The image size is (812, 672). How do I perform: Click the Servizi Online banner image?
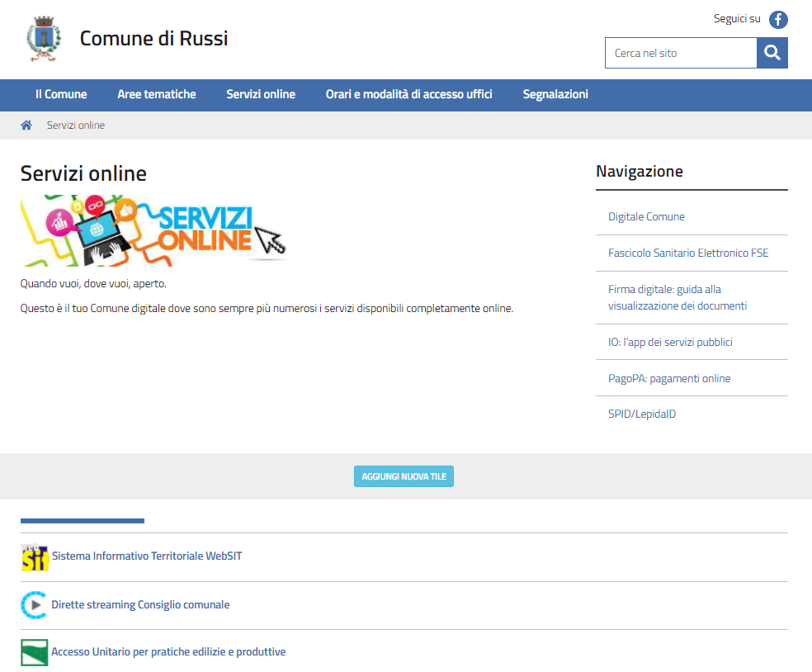click(x=153, y=230)
